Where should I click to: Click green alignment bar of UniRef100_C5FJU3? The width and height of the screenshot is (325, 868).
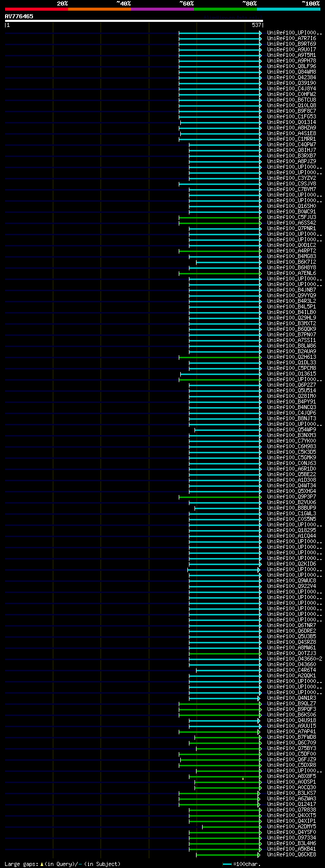click(220, 218)
